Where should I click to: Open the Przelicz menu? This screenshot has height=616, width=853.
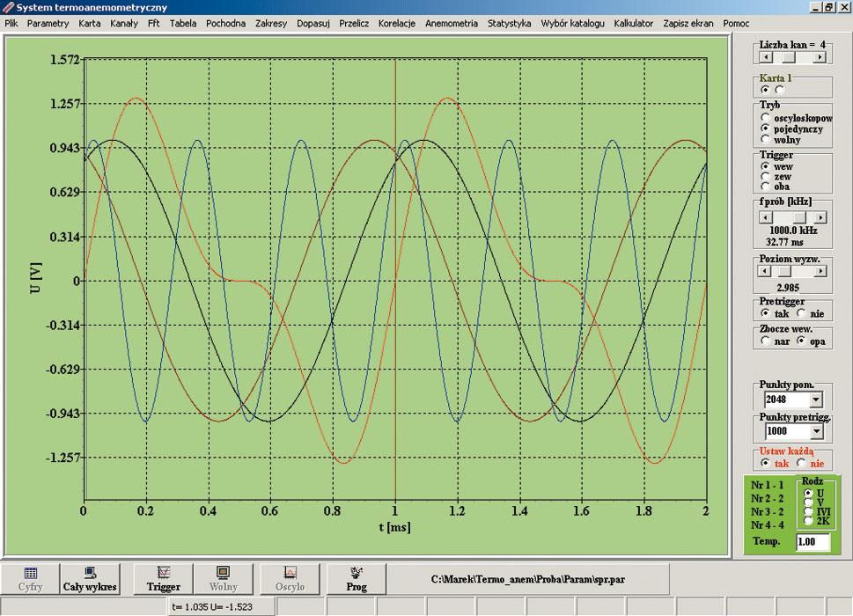pos(354,24)
